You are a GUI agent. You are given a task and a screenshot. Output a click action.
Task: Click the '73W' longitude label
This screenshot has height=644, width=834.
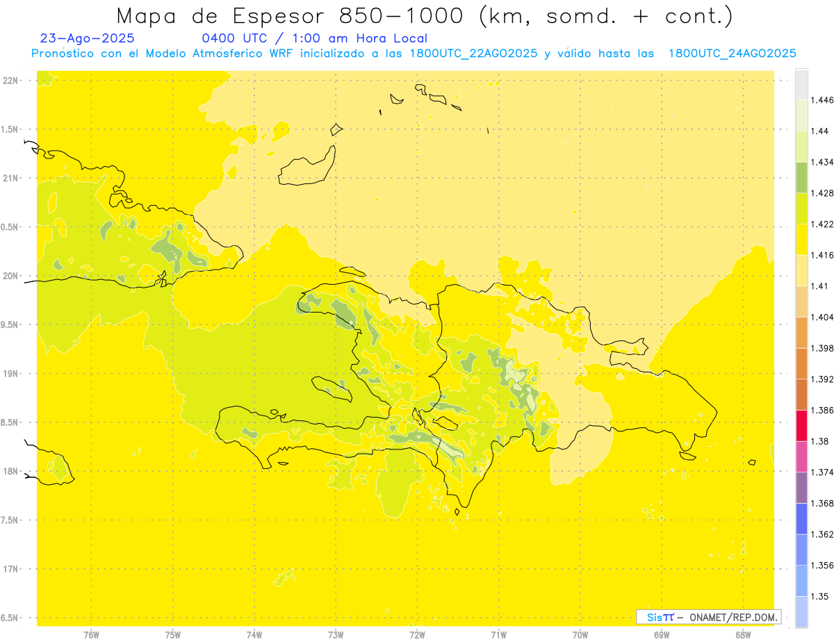[336, 635]
